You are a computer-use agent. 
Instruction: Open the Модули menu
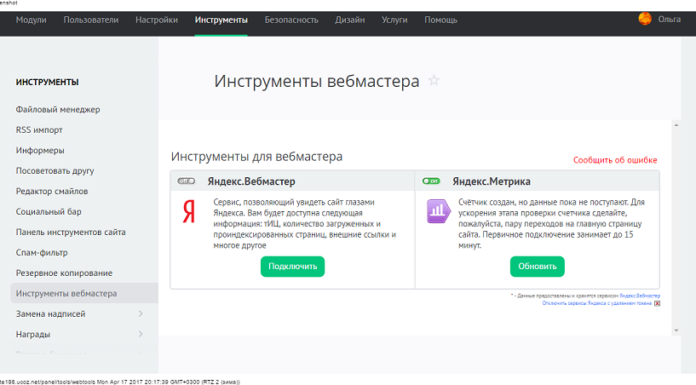(x=31, y=20)
